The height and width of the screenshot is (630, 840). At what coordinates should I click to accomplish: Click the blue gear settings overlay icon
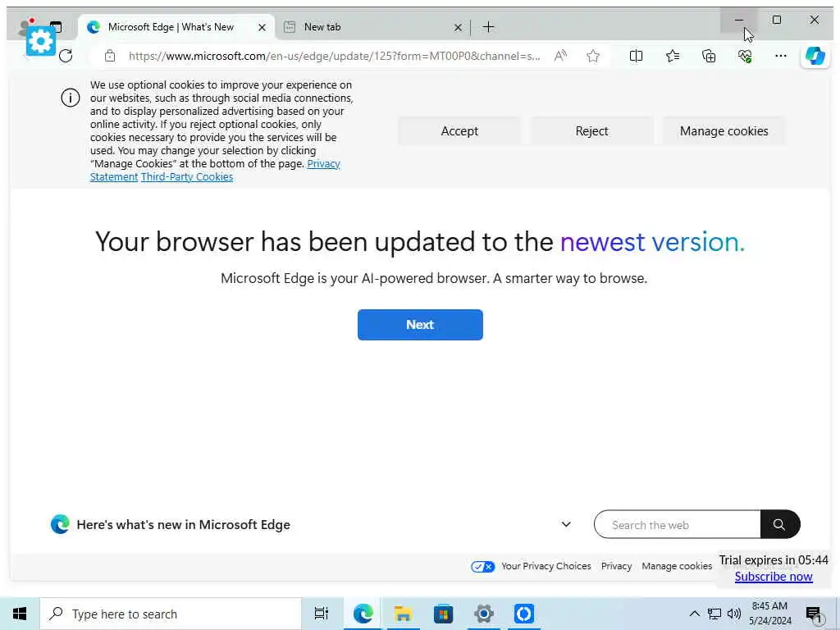(x=41, y=41)
